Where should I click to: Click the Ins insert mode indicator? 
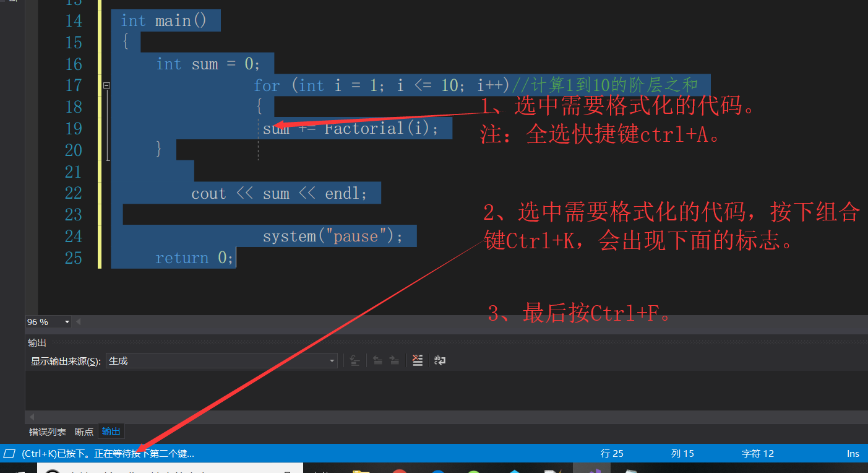click(x=853, y=453)
